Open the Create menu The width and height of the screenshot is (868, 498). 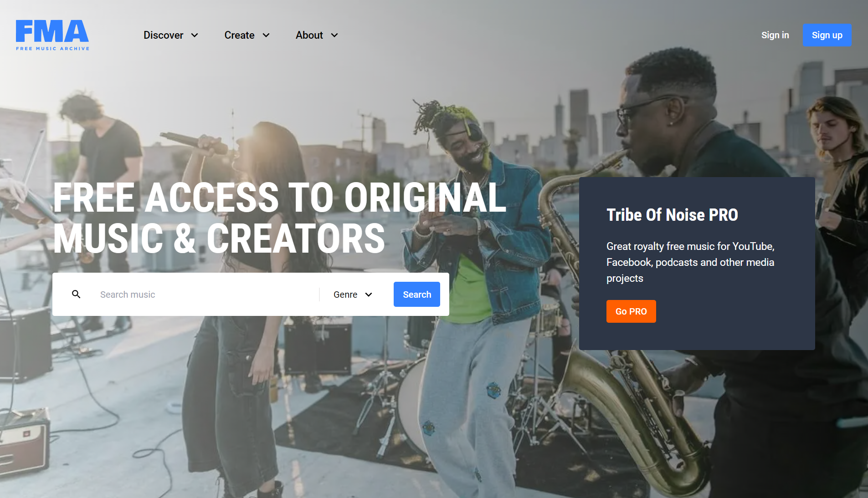point(247,35)
